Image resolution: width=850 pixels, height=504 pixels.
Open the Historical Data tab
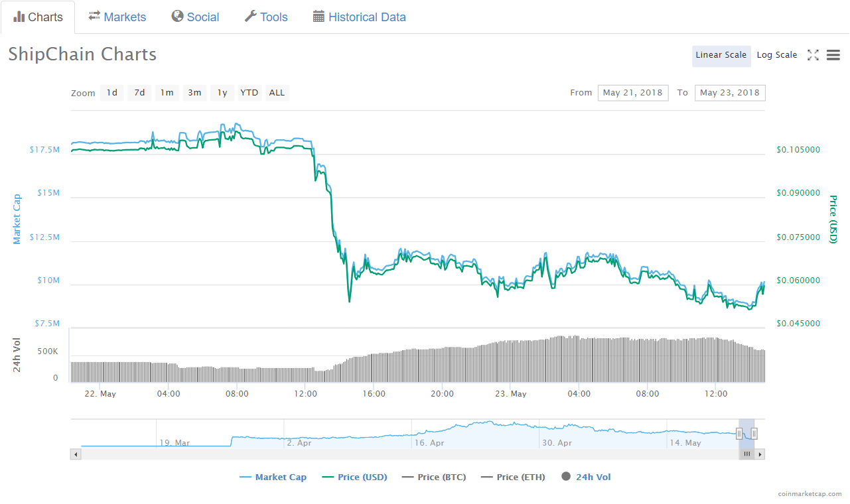359,17
